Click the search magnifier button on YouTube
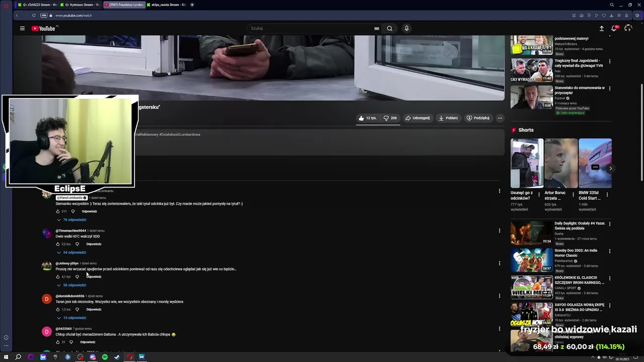The width and height of the screenshot is (644, 362). click(389, 28)
